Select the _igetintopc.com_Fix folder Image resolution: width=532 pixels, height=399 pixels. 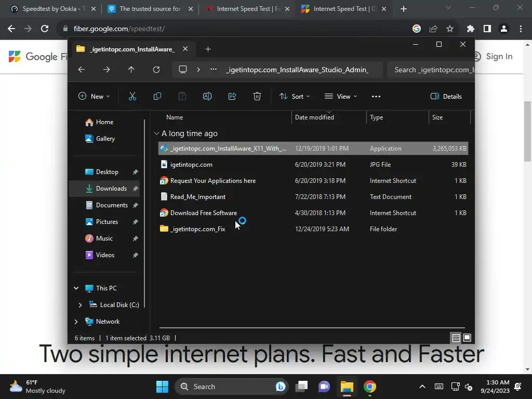pyautogui.click(x=313, y=229)
